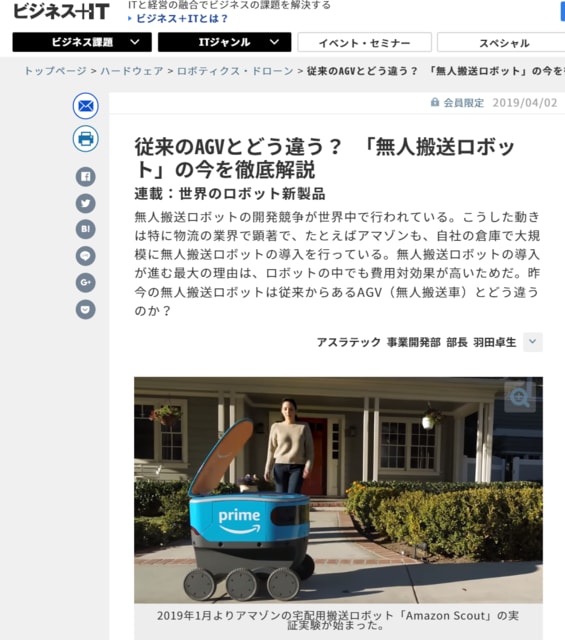Open the ITジャンル dropdown menu
The height and width of the screenshot is (640, 565).
coord(225,42)
